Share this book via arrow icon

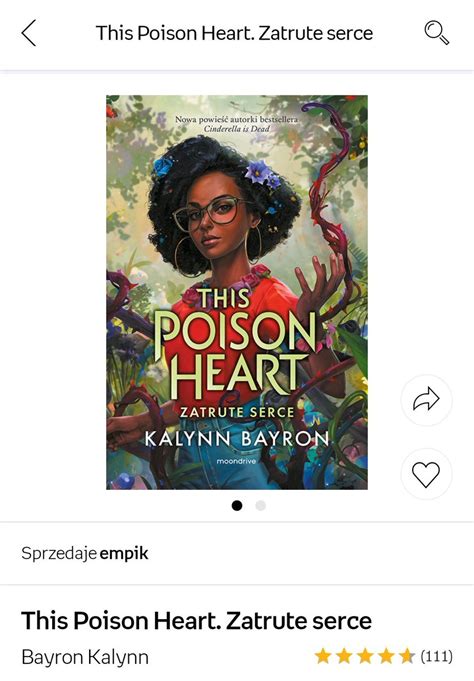click(426, 400)
